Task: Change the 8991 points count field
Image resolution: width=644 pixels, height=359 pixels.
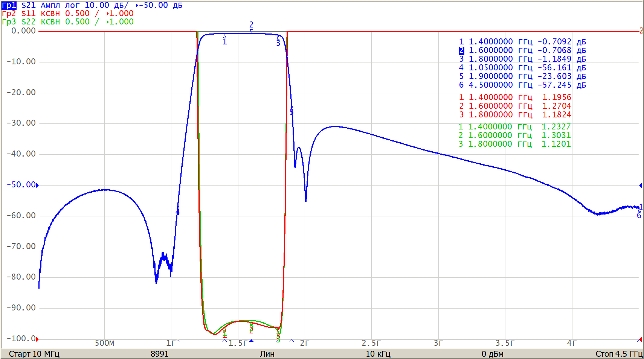Action: click(x=159, y=354)
